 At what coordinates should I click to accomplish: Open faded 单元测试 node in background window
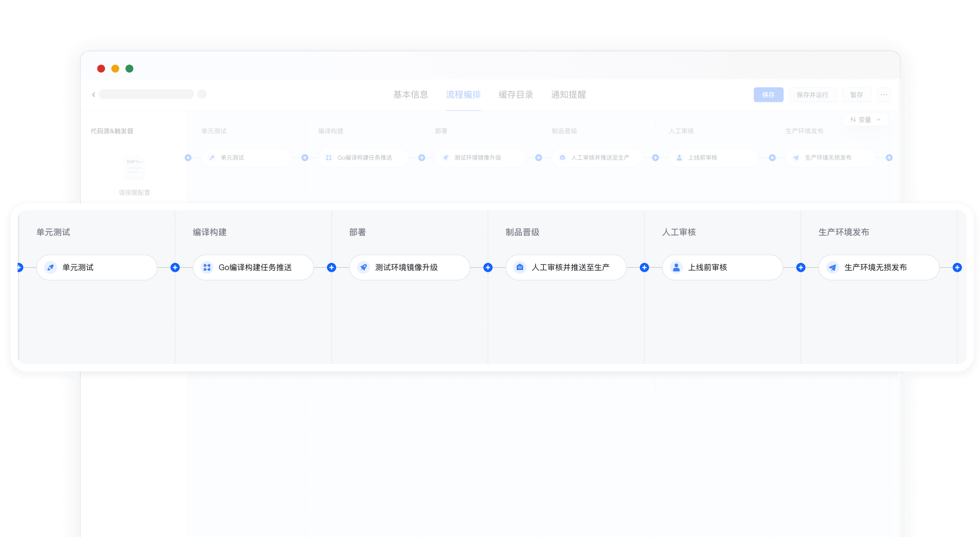(x=247, y=157)
